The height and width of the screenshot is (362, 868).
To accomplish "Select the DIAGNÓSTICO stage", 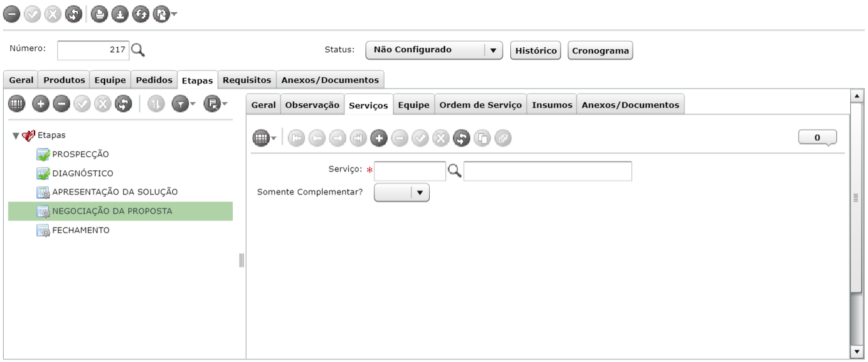I will [82, 173].
